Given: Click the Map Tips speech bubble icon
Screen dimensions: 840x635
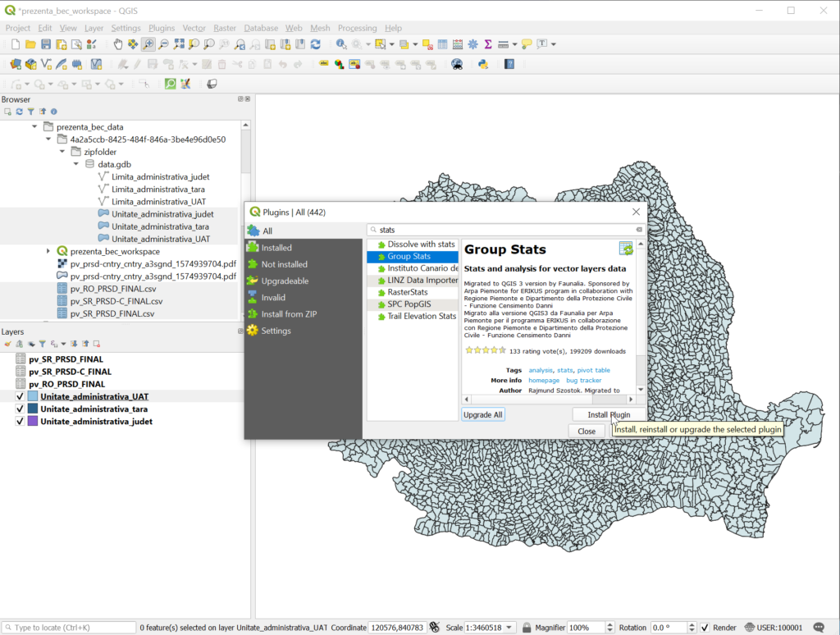Looking at the screenshot, I should 527,44.
